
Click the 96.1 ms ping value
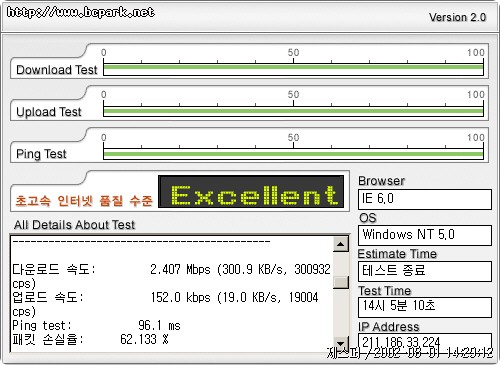click(159, 325)
